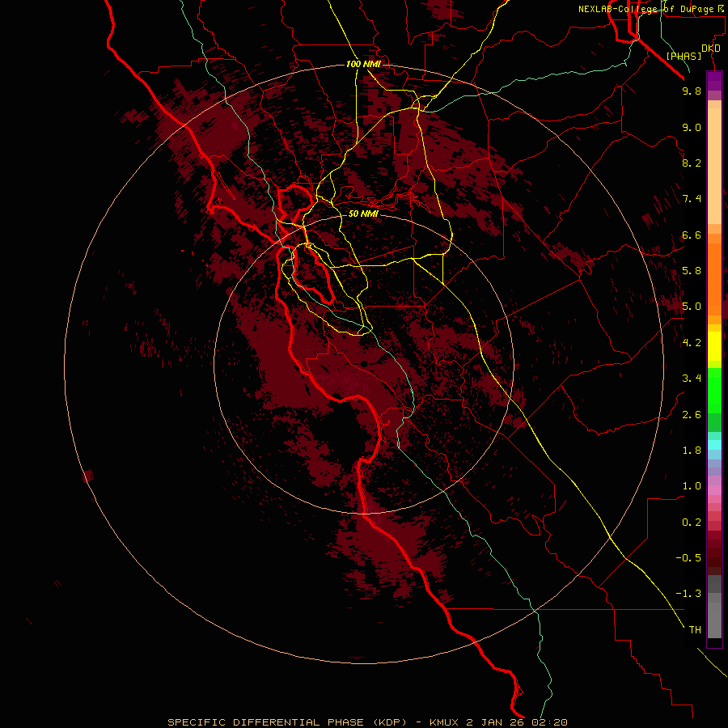This screenshot has width=728, height=728.
Task: Click the [PHAS] units label
Action: tap(684, 57)
